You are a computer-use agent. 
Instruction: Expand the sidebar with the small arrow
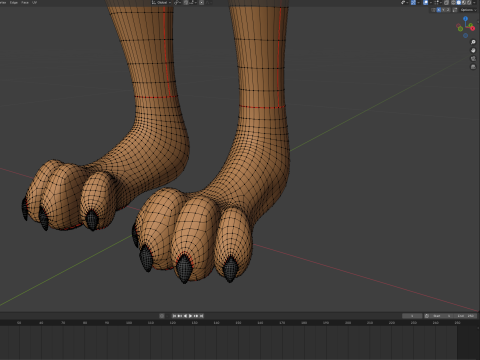tap(478, 22)
